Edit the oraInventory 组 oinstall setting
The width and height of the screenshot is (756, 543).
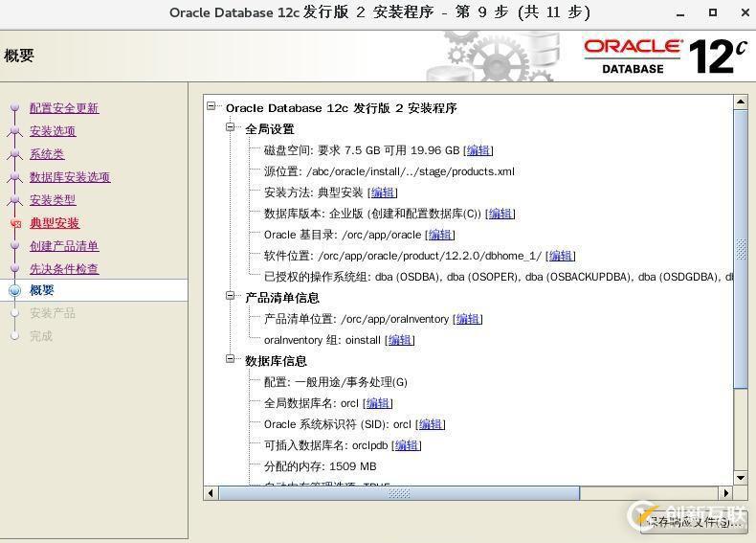point(400,340)
